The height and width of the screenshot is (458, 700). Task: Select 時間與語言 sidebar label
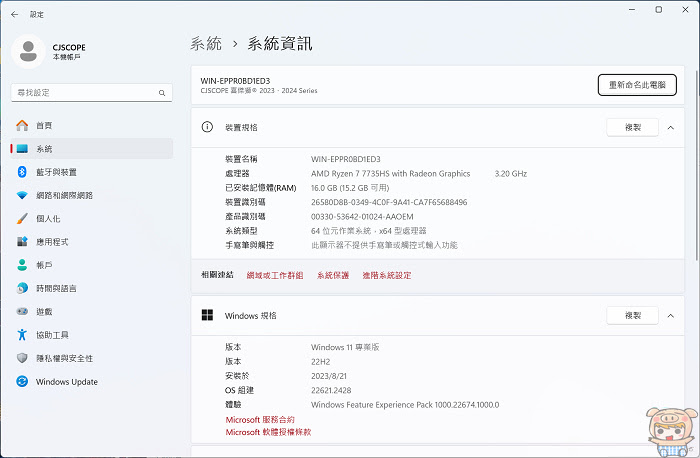point(56,288)
